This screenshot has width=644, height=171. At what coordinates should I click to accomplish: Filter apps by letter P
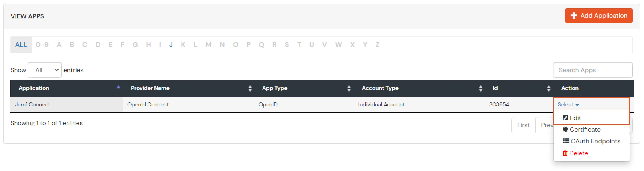tap(249, 45)
